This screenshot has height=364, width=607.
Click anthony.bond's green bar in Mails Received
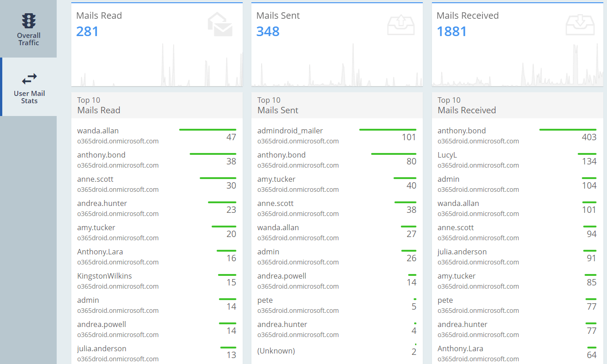click(x=567, y=130)
